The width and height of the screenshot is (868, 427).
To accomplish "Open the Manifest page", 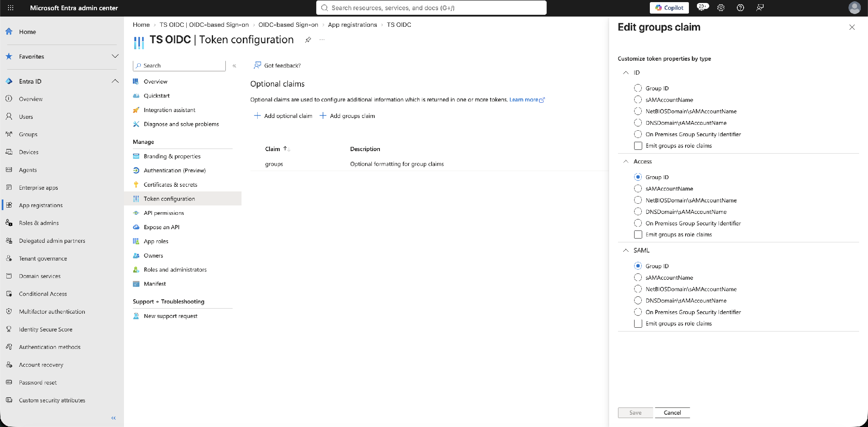I will pos(154,284).
